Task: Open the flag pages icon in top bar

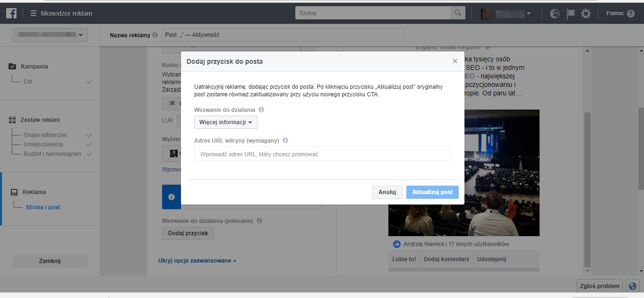Action: point(570,14)
